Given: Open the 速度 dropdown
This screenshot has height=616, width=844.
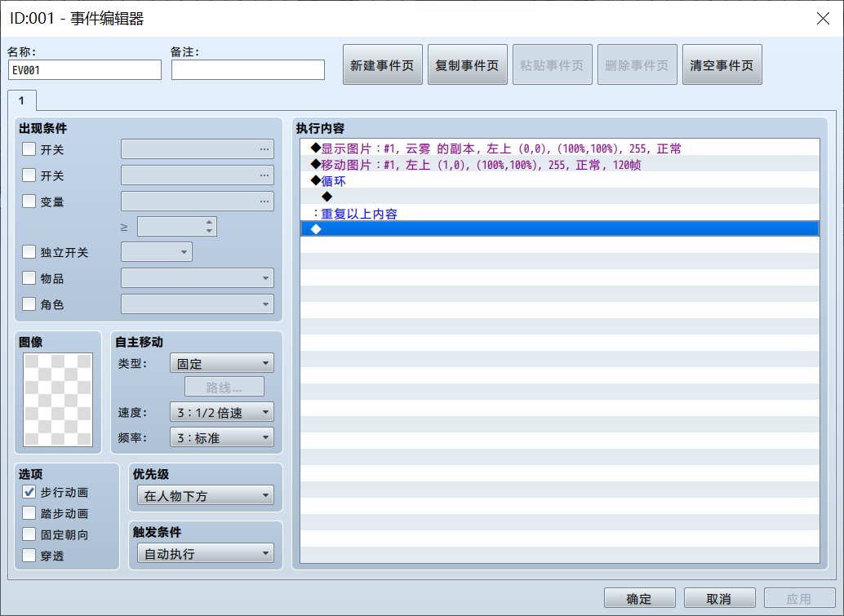Looking at the screenshot, I should click(222, 412).
